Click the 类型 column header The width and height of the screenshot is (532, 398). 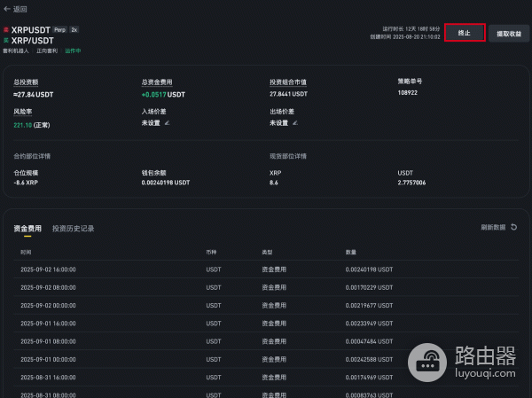click(x=267, y=252)
